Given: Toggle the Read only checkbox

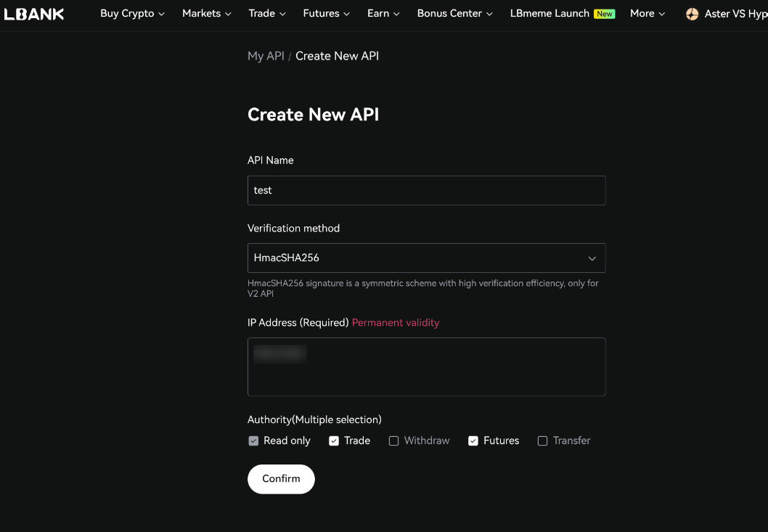Looking at the screenshot, I should click(x=253, y=441).
